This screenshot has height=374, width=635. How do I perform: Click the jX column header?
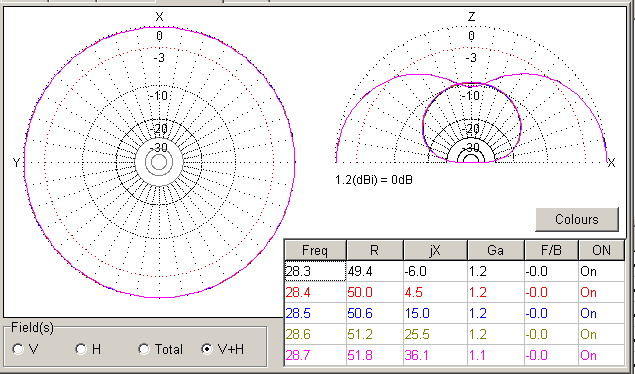pyautogui.click(x=435, y=251)
